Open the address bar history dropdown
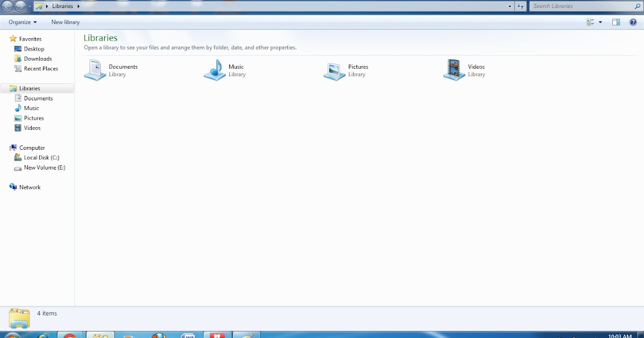 [509, 6]
